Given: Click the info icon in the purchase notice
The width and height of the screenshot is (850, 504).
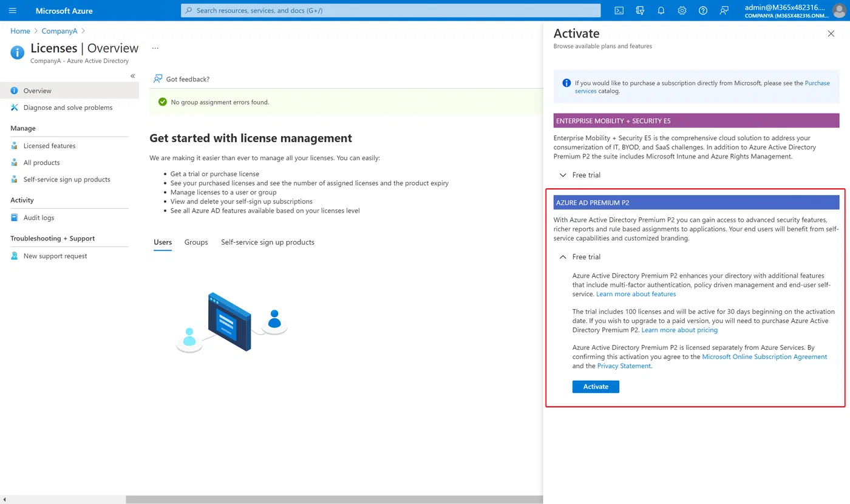Looking at the screenshot, I should tap(566, 83).
